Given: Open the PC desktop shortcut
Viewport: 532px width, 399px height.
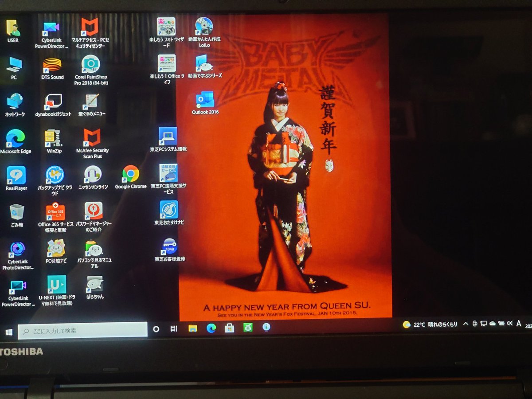Looking at the screenshot, I should [x=14, y=69].
